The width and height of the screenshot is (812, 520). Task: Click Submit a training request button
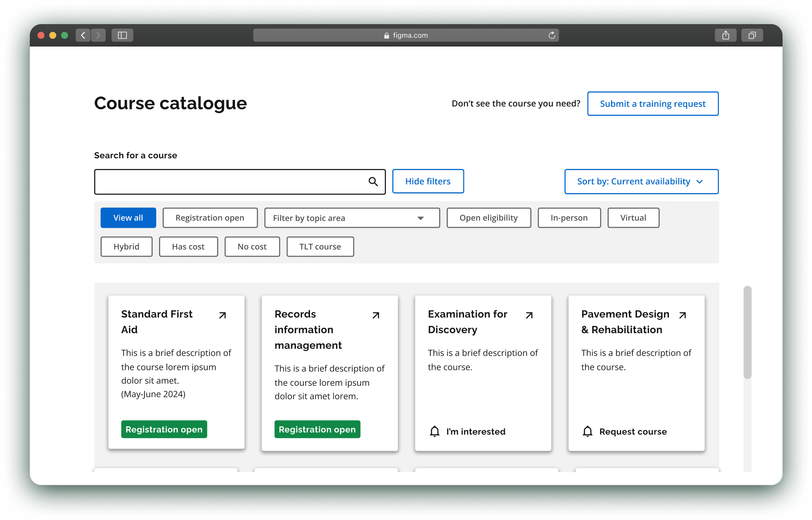[x=653, y=104]
